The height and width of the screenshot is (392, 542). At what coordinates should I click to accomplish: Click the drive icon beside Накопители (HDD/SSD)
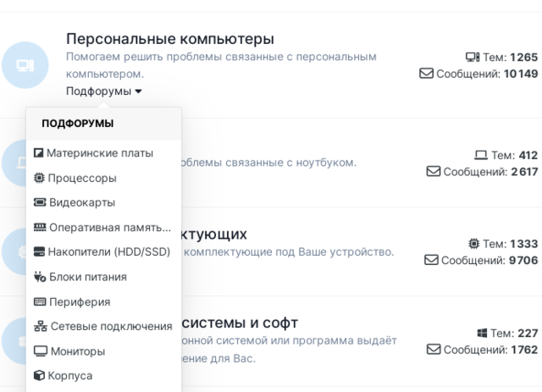(39, 251)
